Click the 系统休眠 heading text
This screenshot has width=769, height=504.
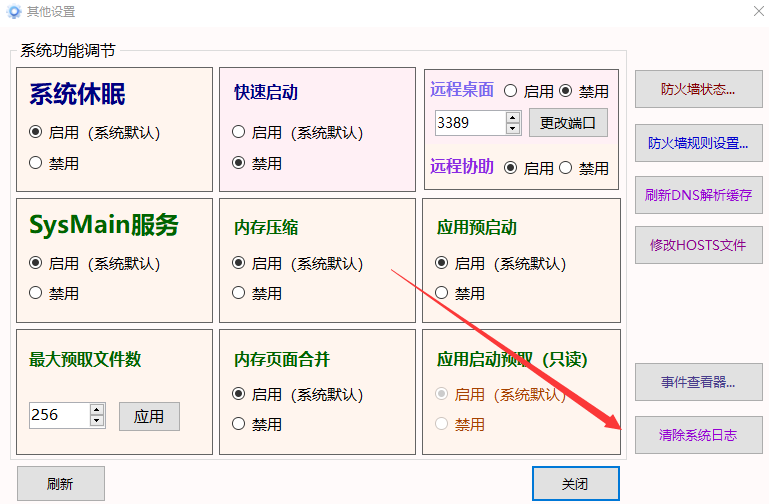point(77,94)
